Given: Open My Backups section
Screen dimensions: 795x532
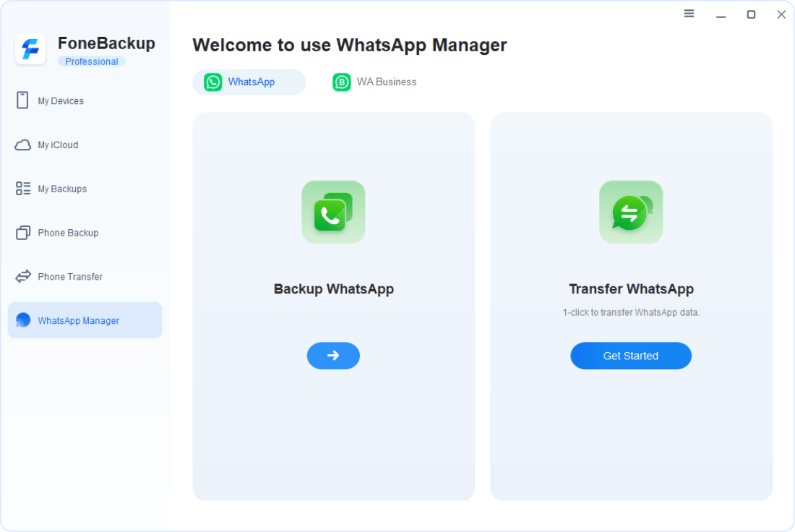Looking at the screenshot, I should 85,189.
